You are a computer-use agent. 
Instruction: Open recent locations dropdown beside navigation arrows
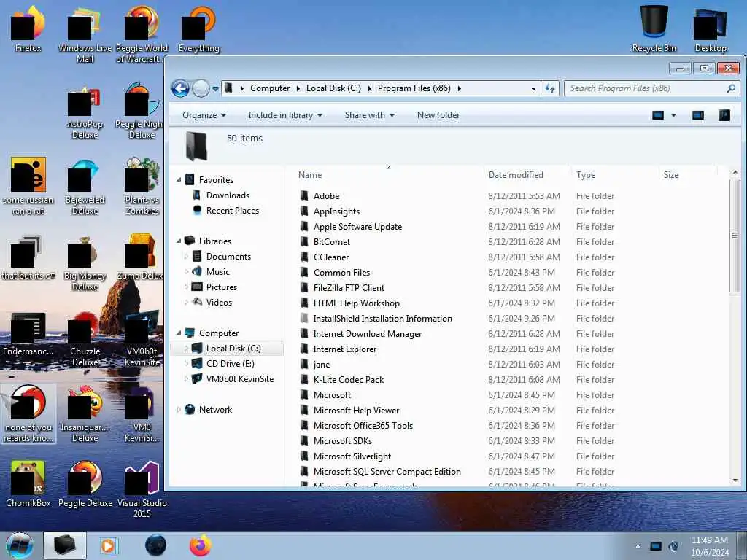215,88
